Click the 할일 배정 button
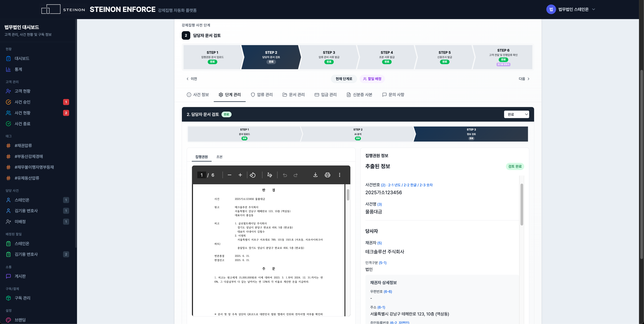The image size is (644, 324). 372,79
